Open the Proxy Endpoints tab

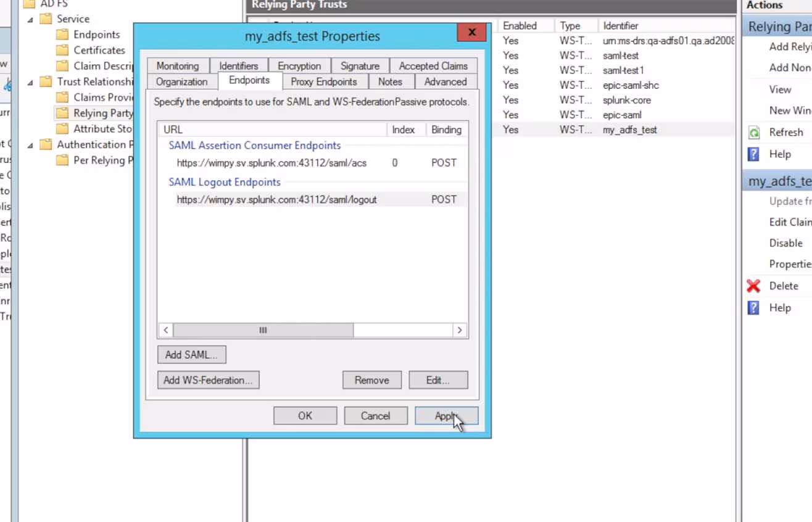pos(324,81)
